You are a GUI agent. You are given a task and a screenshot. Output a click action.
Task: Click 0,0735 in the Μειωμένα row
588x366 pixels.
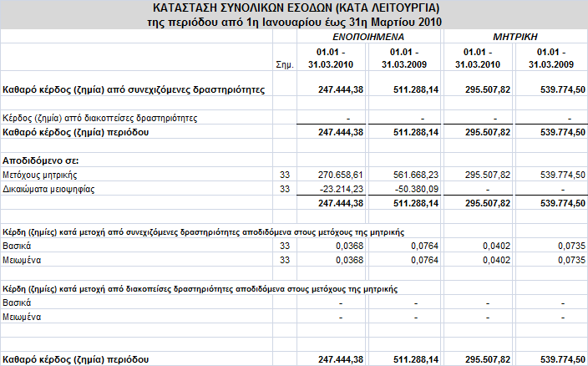pos(571,260)
